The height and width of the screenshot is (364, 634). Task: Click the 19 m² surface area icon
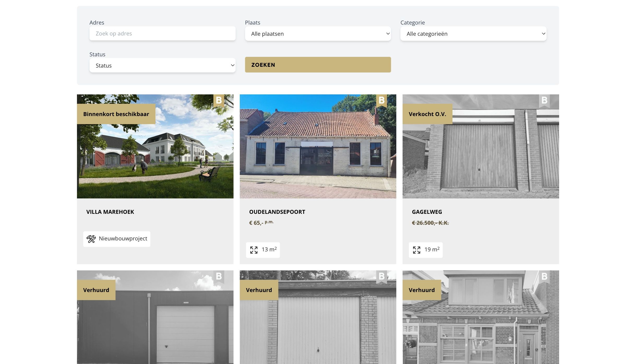[x=417, y=250]
